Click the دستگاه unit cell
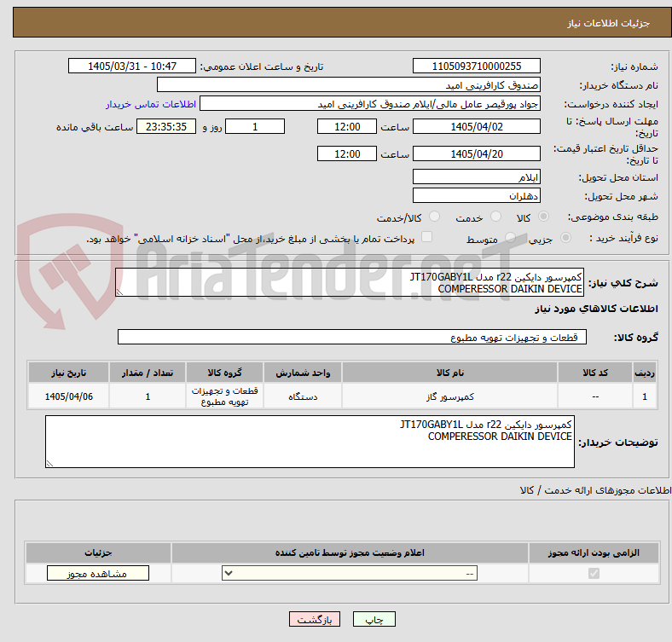This screenshot has width=672, height=642. coord(303,396)
